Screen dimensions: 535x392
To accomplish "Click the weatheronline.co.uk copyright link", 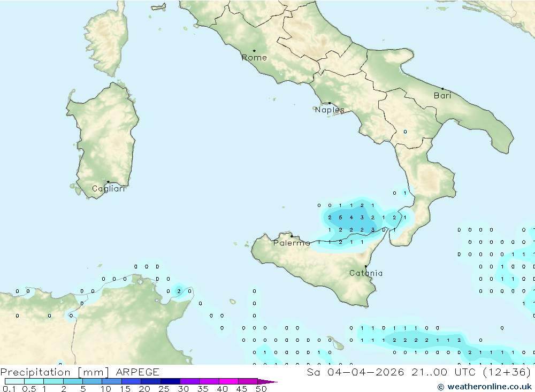I will point(485,387).
